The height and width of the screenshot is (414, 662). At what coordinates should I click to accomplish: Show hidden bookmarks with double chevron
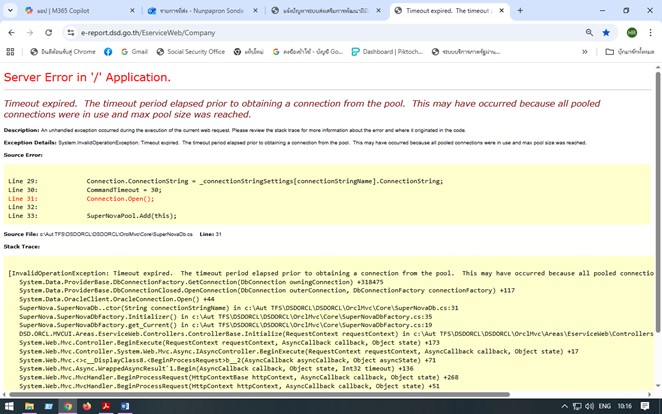pyautogui.click(x=585, y=51)
